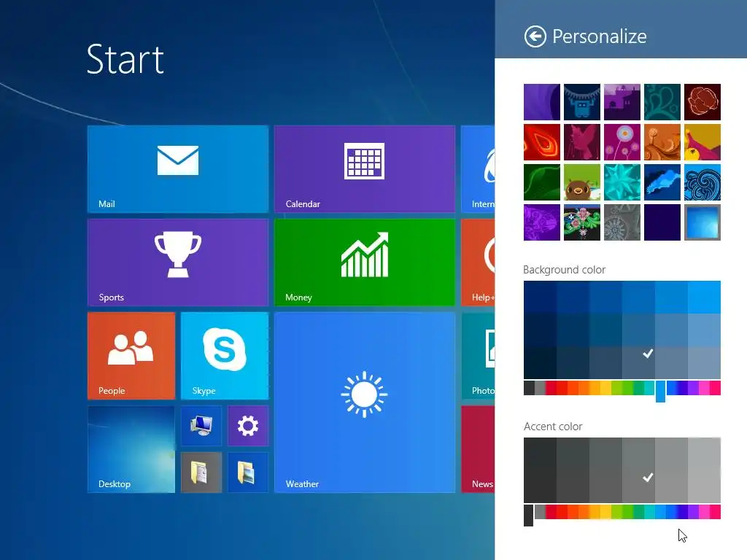747x560 pixels.
Task: Choose the purple castle silhouette thumbnail
Action: click(x=622, y=102)
